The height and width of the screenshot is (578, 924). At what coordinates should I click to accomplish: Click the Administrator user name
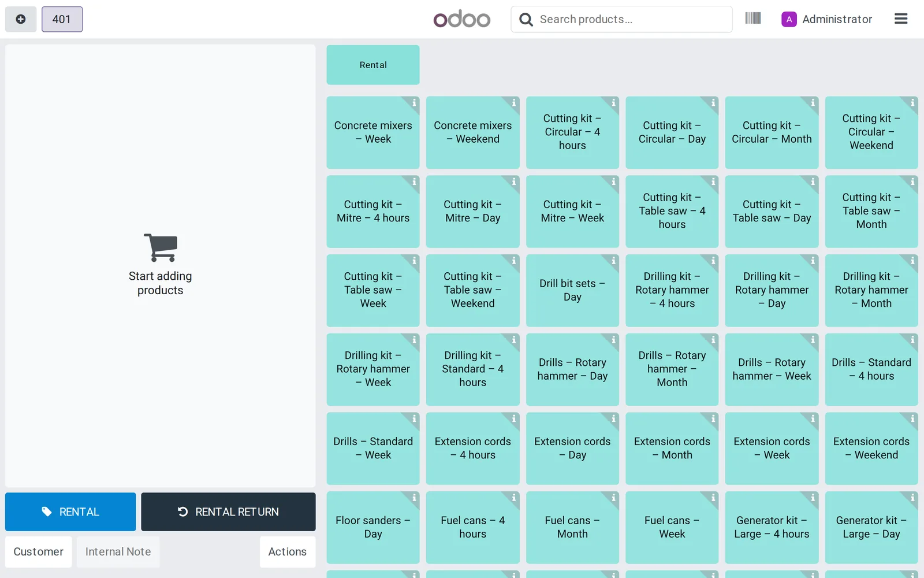coord(837,19)
